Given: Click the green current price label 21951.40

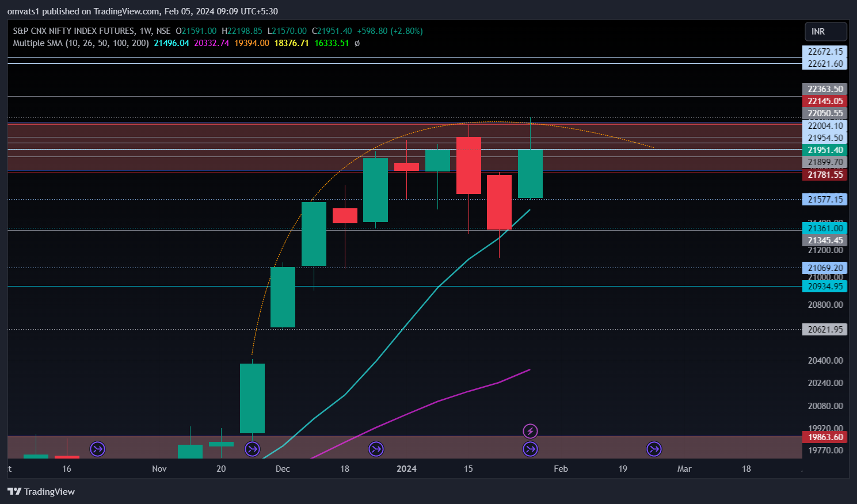Looking at the screenshot, I should [825, 150].
